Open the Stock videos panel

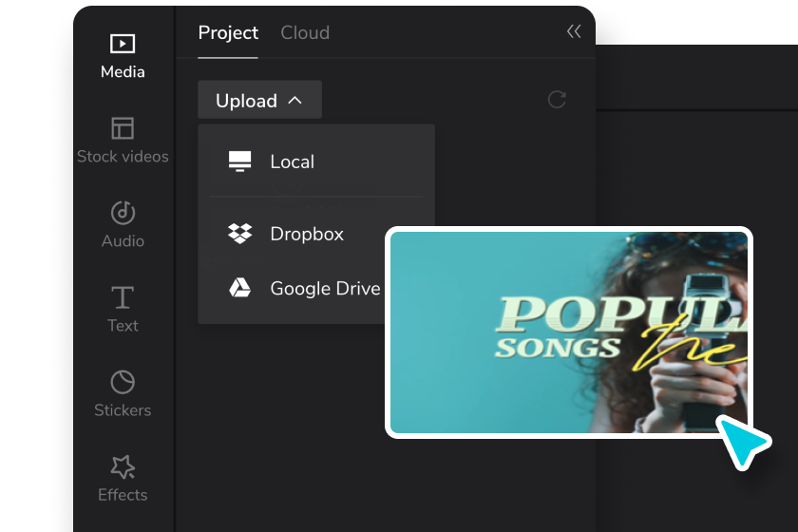pos(123,140)
